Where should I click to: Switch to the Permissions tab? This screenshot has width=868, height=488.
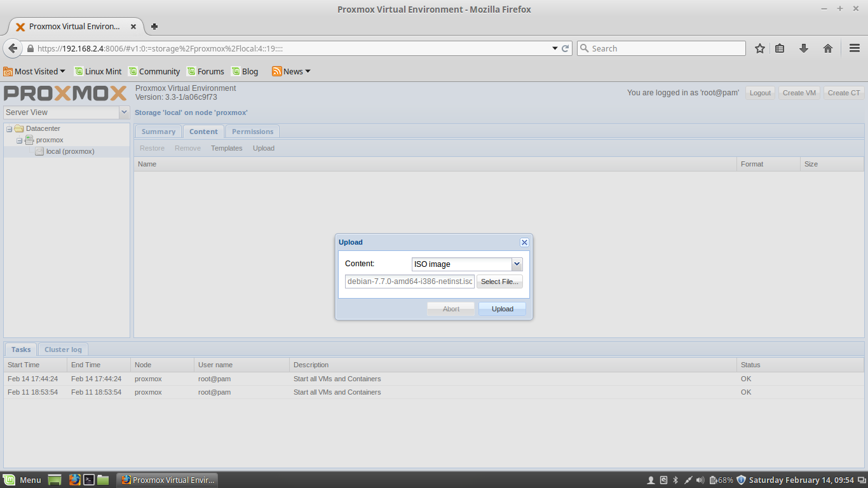coord(252,132)
